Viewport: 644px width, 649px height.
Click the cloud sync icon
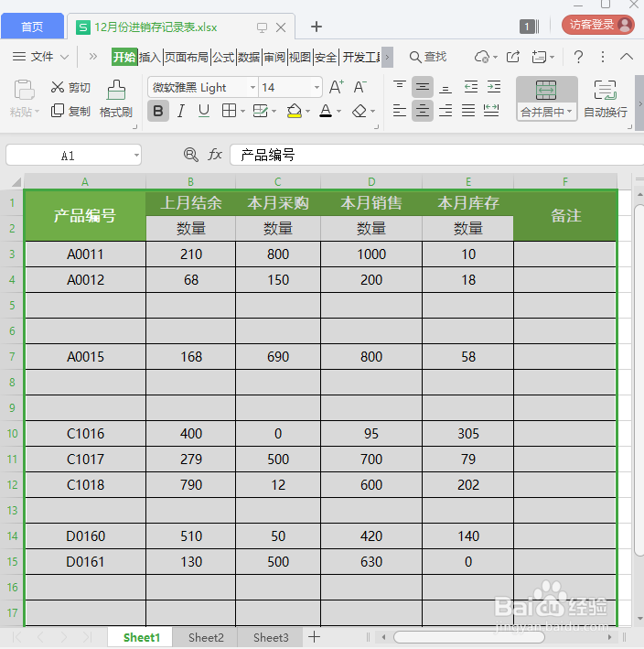tap(482, 57)
